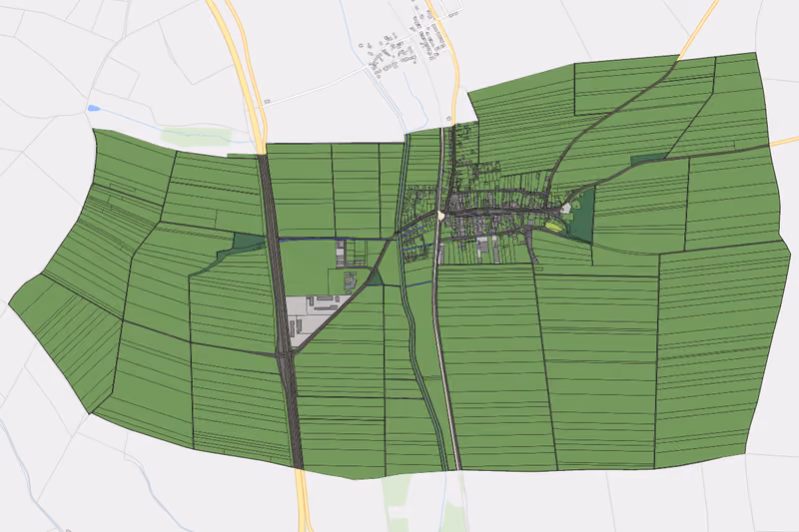Click the bright yellow-green parcel near the village's east end
Viewport: 799px width, 532px height.
(x=552, y=227)
